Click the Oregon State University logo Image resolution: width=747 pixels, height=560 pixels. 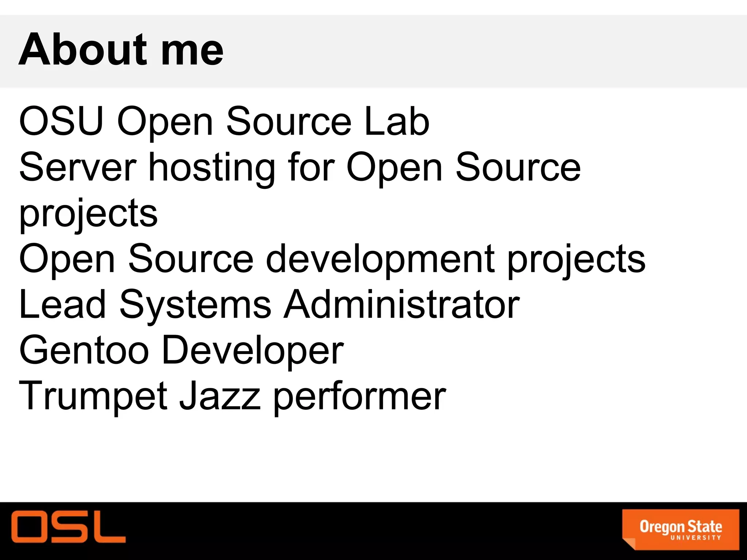(x=680, y=529)
